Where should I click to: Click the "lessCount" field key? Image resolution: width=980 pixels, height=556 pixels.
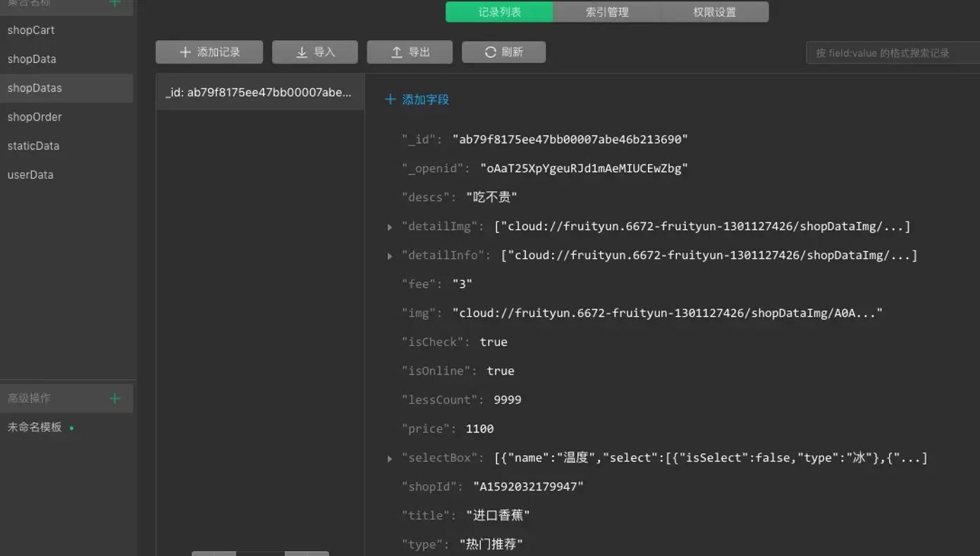tap(443, 400)
